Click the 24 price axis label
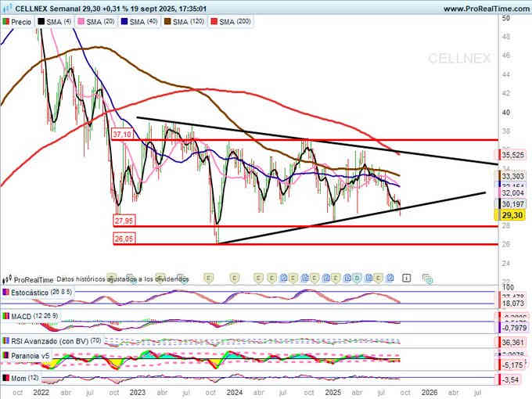The image size is (532, 399). [x=506, y=263]
